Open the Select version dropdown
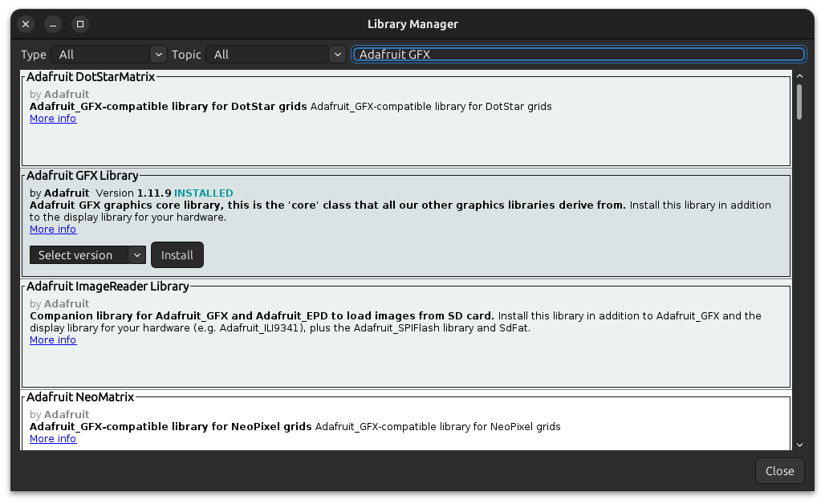This screenshot has height=504, width=825. tap(87, 255)
